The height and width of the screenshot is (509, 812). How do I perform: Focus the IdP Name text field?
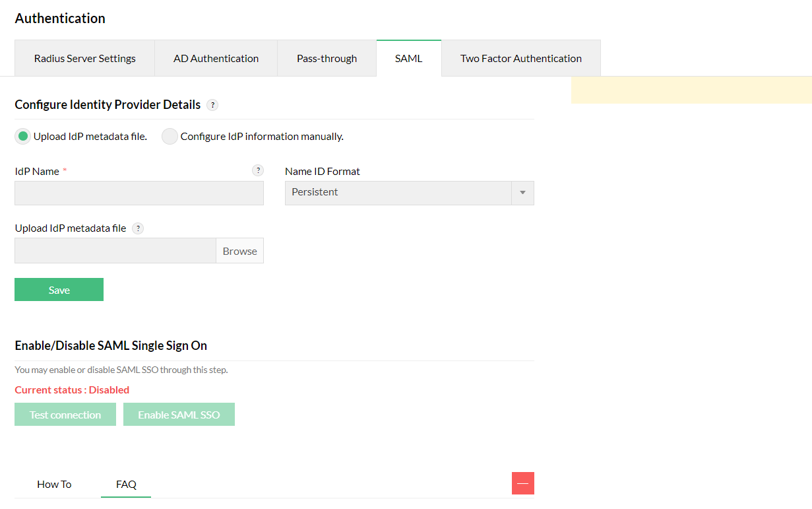click(139, 193)
